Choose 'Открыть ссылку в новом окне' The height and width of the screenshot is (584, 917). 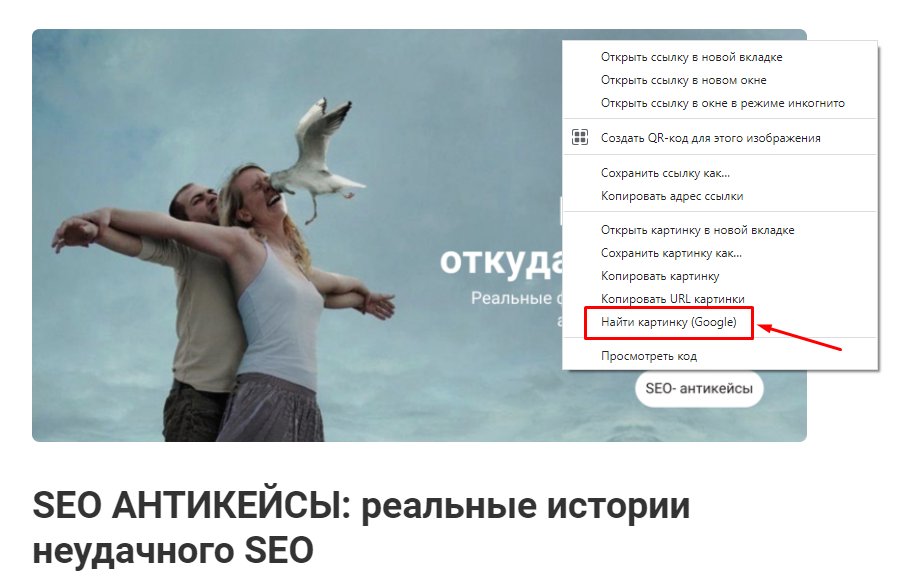[688, 80]
